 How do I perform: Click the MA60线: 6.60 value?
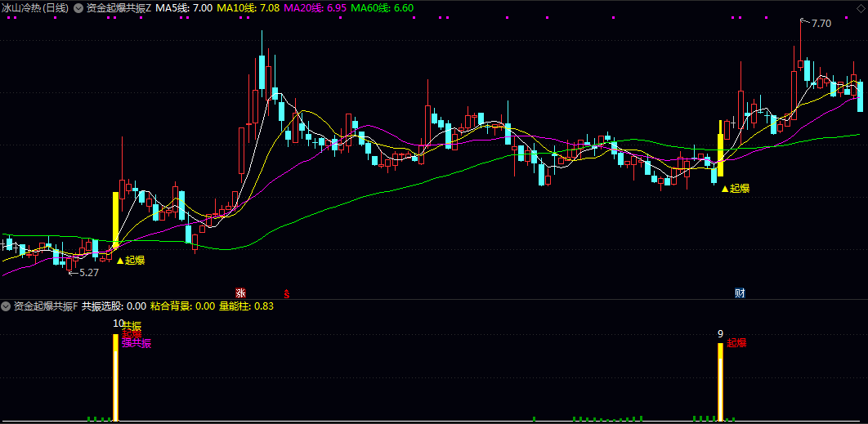coord(383,8)
